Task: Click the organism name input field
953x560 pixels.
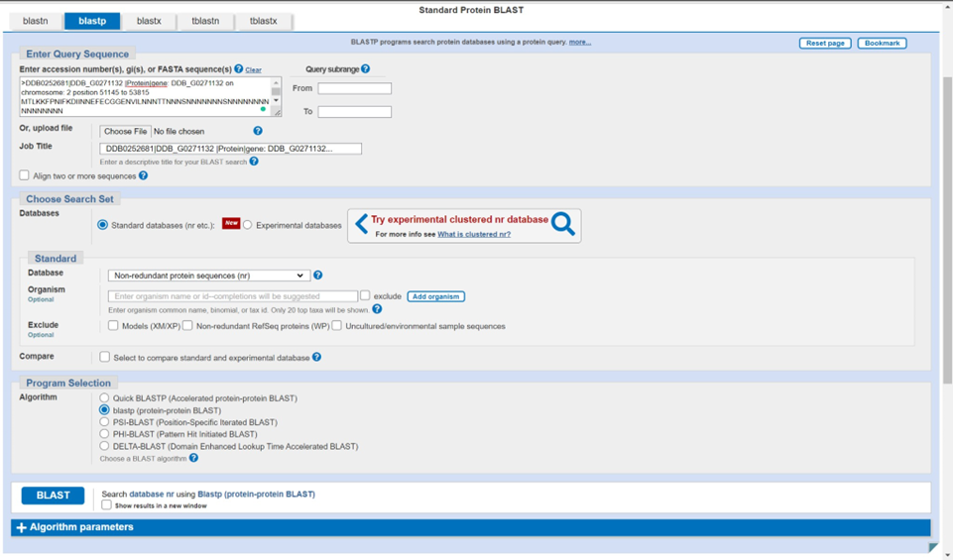Action: point(233,296)
